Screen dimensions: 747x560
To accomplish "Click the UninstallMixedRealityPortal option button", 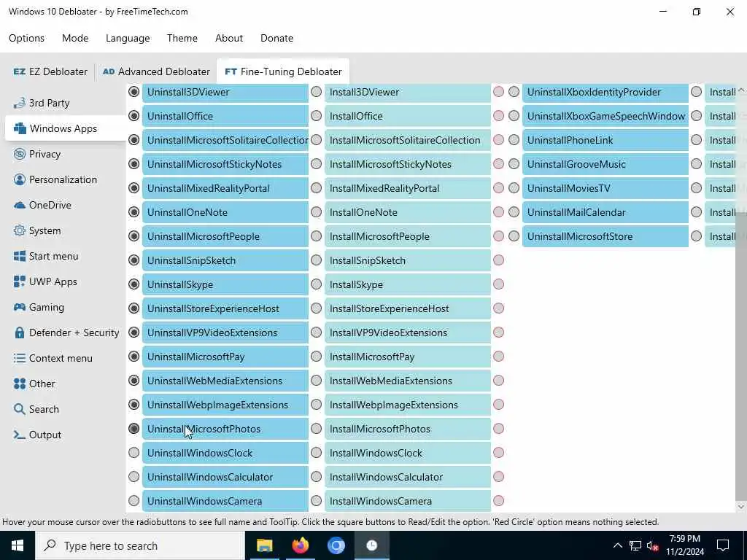I will click(225, 189).
